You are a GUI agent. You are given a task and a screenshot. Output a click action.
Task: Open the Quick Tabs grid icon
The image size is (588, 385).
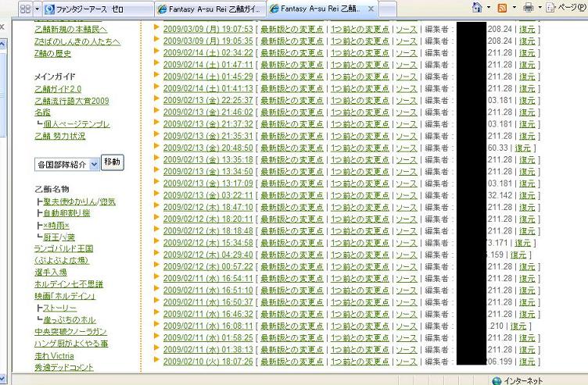[25, 9]
